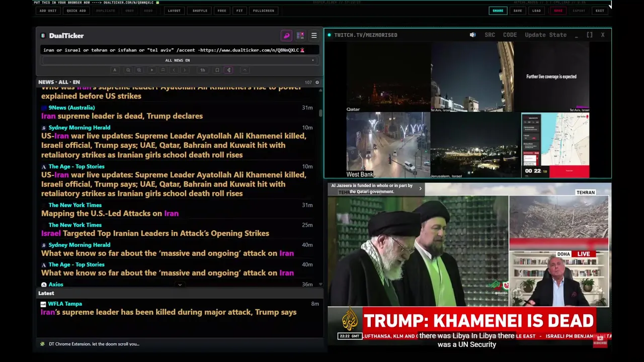Minimize the Twitch panel unit
Viewport: 644px width, 362px height.
(x=577, y=35)
